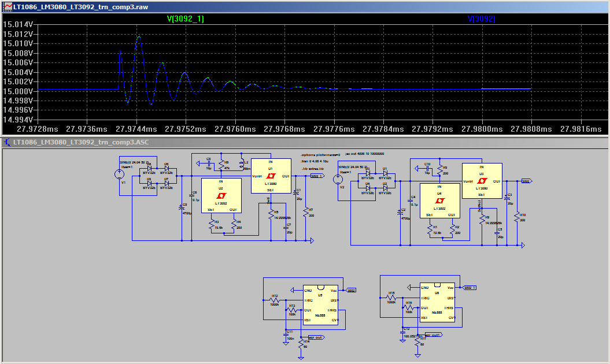Click resistor R15 1000k
This screenshot has height=364, width=610.
tap(391, 298)
